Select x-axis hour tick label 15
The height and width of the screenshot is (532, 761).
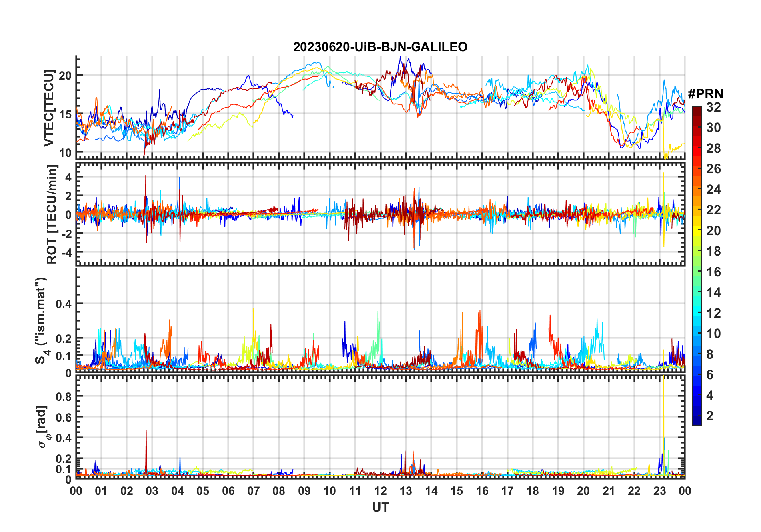[x=457, y=491]
